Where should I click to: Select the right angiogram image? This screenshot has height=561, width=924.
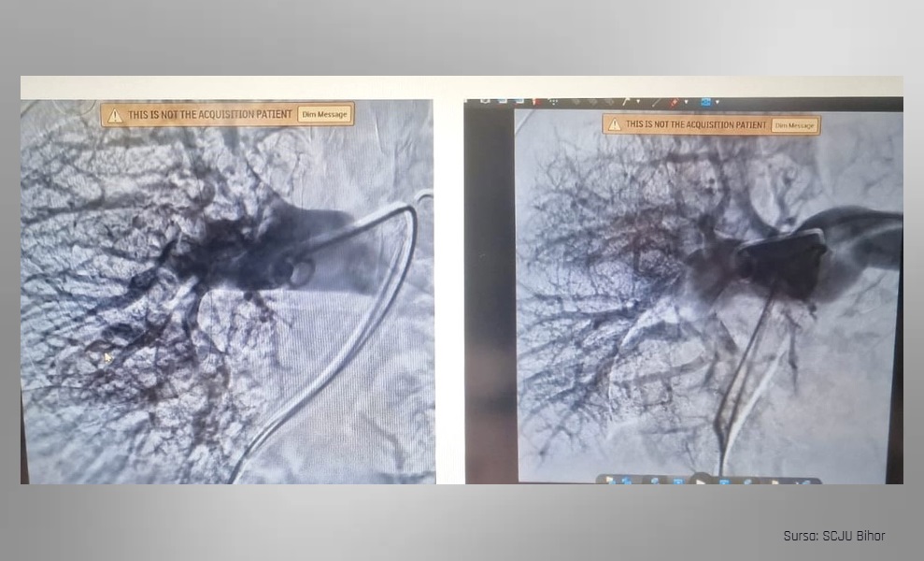coord(708,296)
